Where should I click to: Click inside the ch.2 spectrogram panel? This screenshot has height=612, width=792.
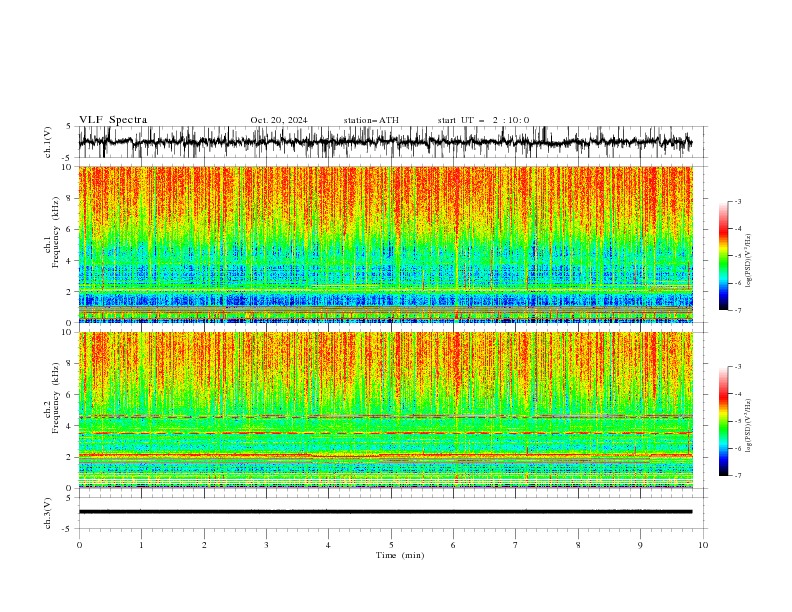(385, 410)
